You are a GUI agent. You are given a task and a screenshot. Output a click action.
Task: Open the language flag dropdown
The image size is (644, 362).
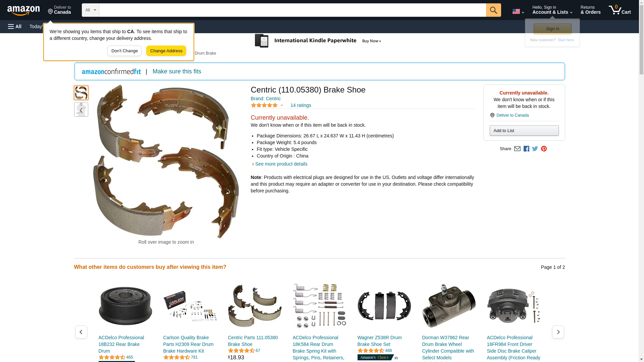(518, 11)
